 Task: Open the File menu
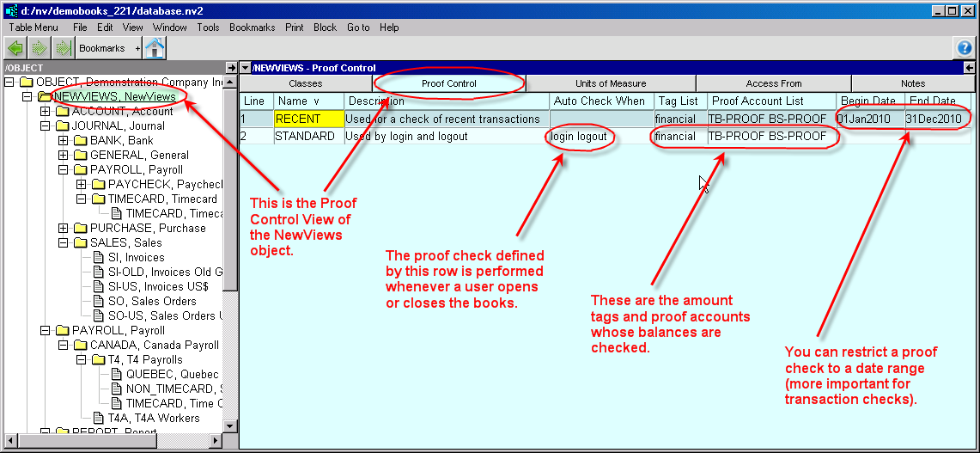tap(80, 28)
